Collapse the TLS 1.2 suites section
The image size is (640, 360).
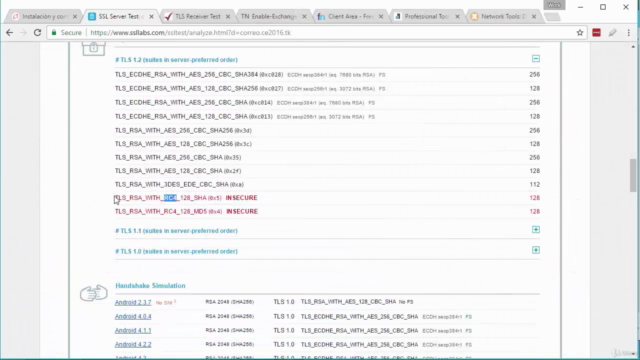(536, 59)
